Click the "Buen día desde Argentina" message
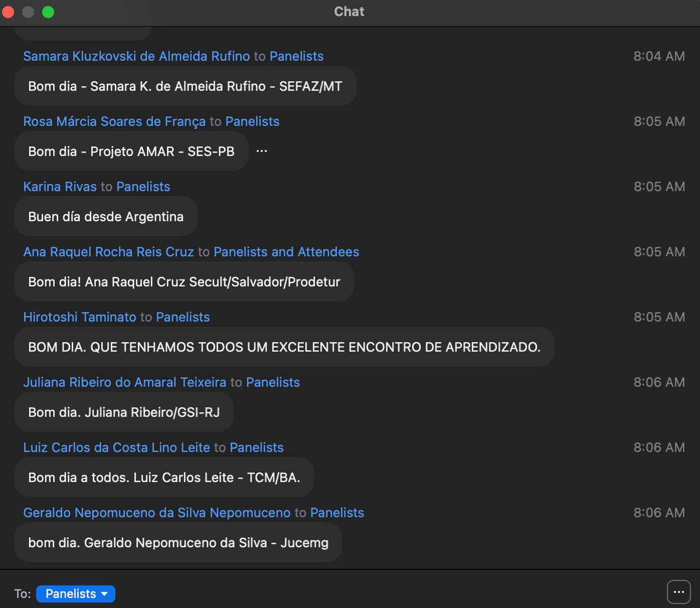Viewport: 700px width, 608px height. (106, 217)
